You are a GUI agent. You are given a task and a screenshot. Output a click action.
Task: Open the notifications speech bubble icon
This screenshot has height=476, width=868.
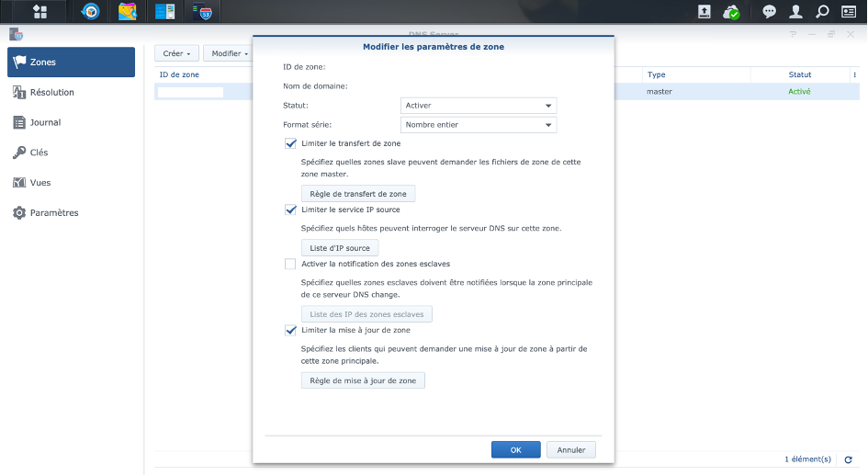[x=770, y=12]
